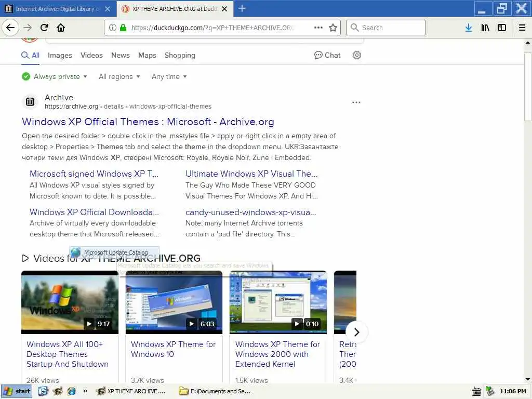This screenshot has width=532, height=399.
Task: Click the scrollbar up arrow
Action: coord(528,43)
